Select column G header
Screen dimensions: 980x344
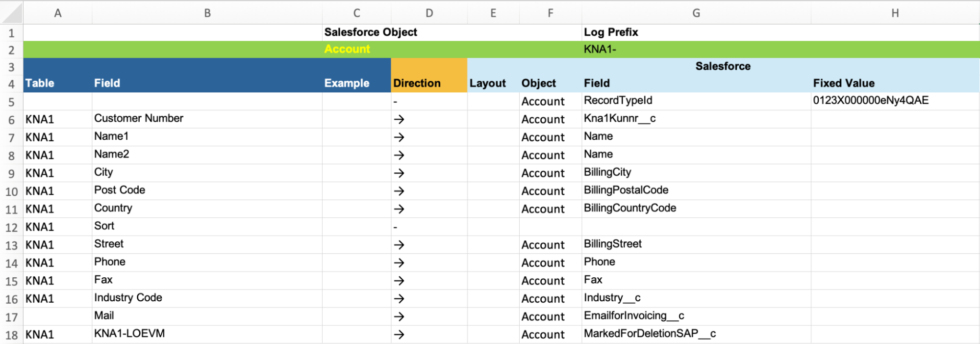tap(696, 13)
